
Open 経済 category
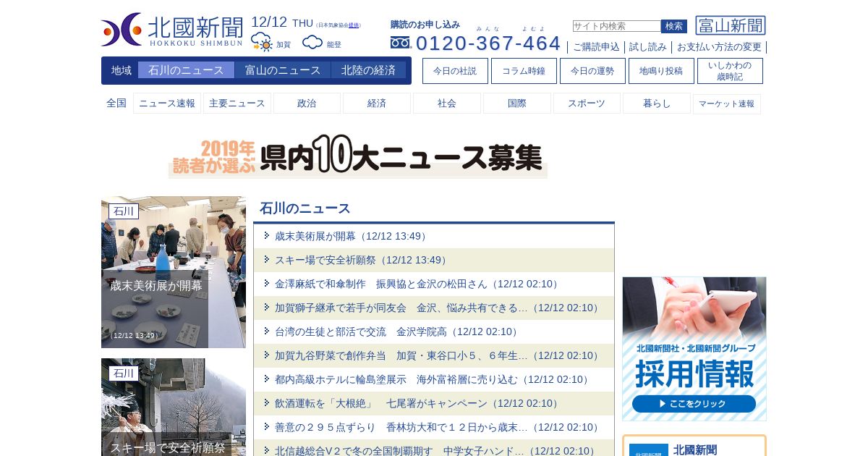pyautogui.click(x=377, y=104)
